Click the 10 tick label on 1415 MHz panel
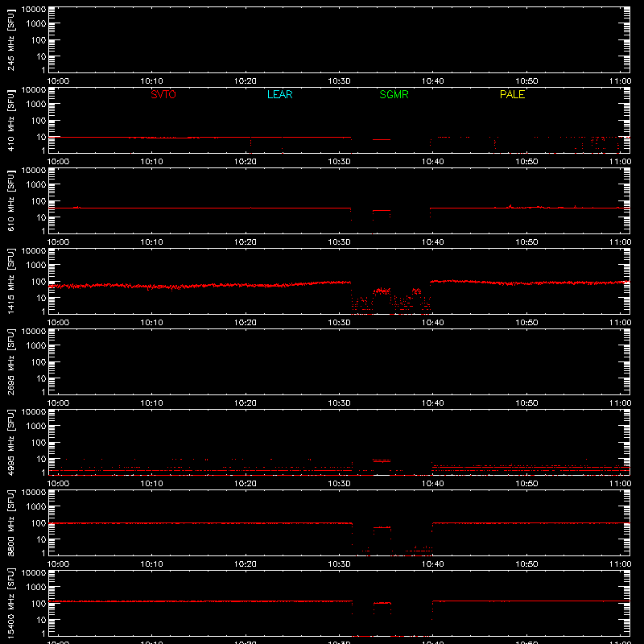 click(41, 298)
